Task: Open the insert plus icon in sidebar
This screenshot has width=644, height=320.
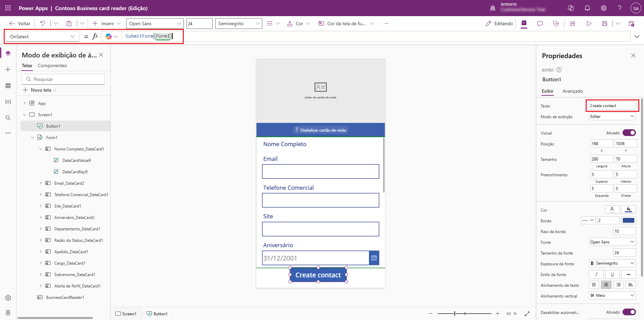Action: pos(8,70)
